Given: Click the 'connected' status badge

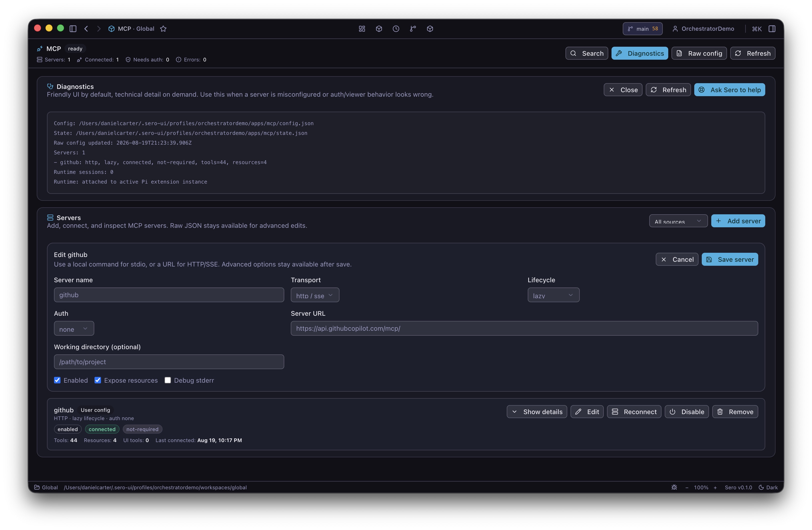Looking at the screenshot, I should [102, 429].
